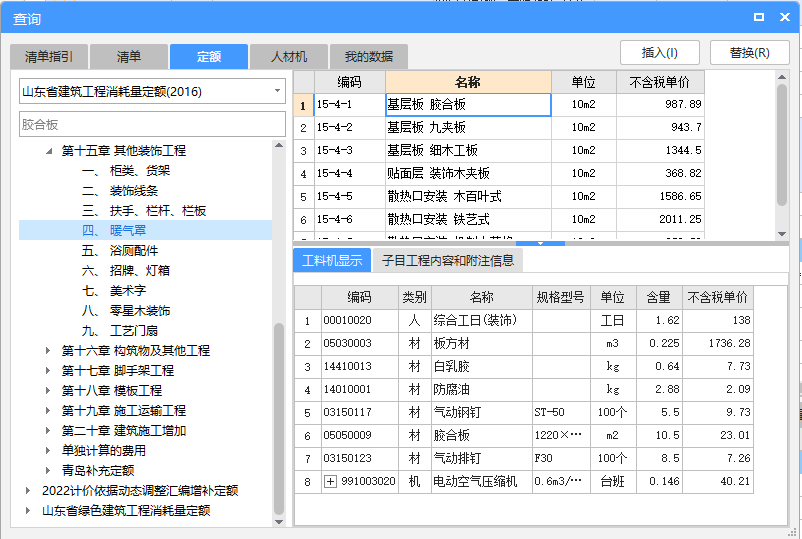Switch to the 清单 tab

coord(129,56)
